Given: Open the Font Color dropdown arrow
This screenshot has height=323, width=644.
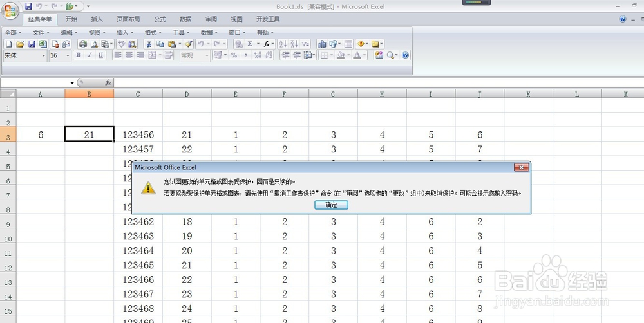Looking at the screenshot, I should [x=365, y=55].
